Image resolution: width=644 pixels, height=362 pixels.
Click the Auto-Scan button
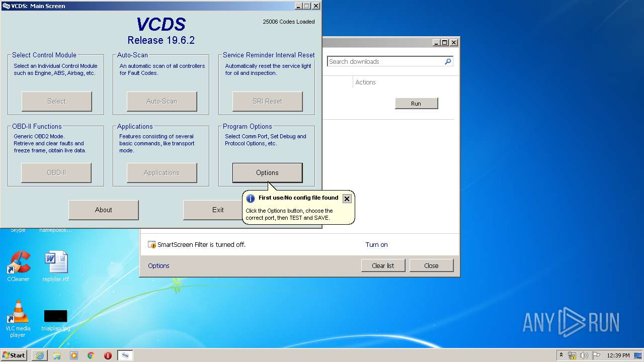click(162, 101)
